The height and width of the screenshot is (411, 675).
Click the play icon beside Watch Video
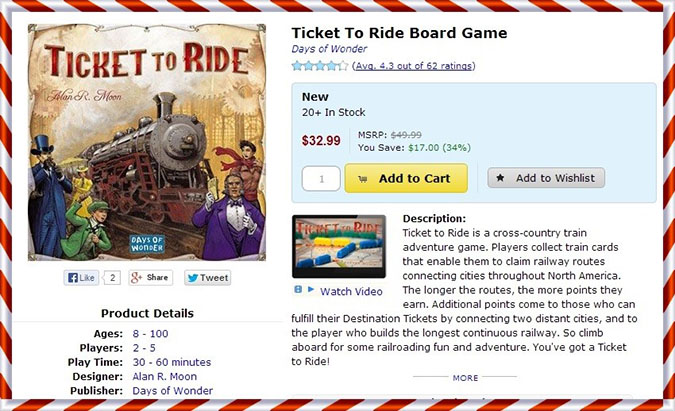(310, 290)
